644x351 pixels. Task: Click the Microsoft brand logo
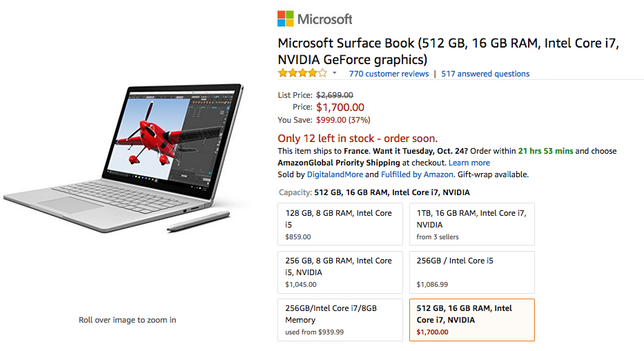tap(315, 18)
